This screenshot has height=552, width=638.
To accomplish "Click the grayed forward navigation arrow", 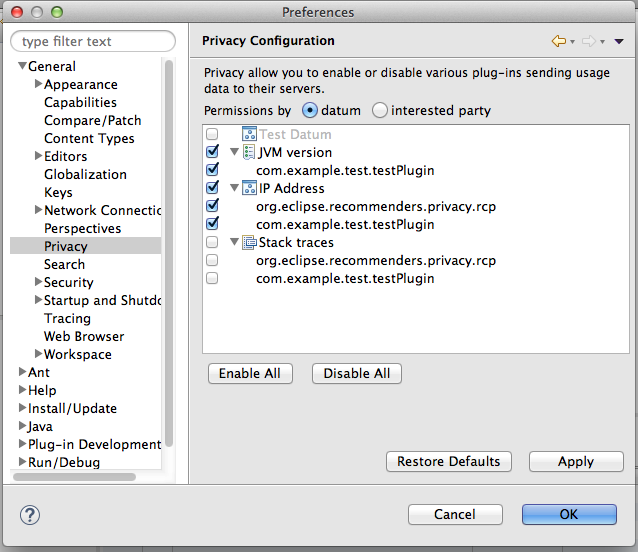I will 589,41.
